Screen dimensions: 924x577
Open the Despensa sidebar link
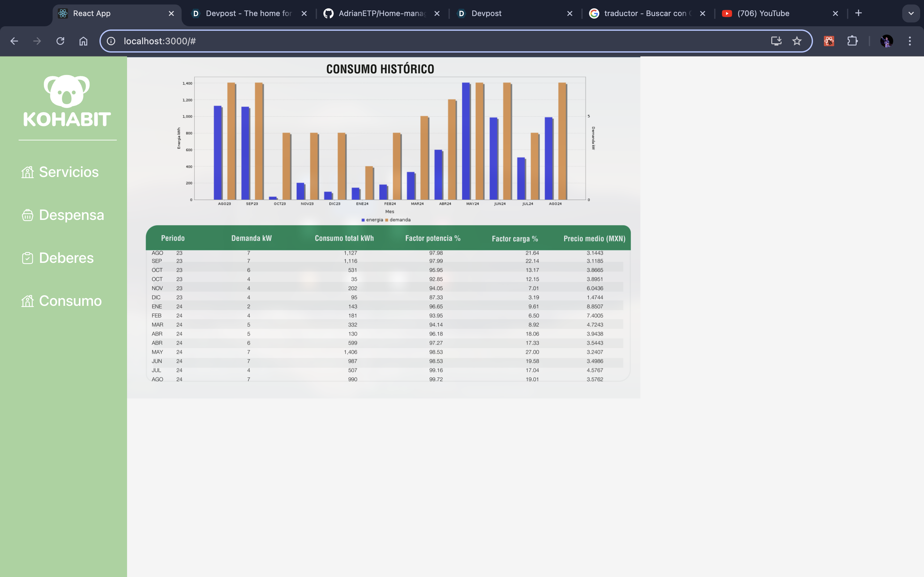tap(72, 215)
